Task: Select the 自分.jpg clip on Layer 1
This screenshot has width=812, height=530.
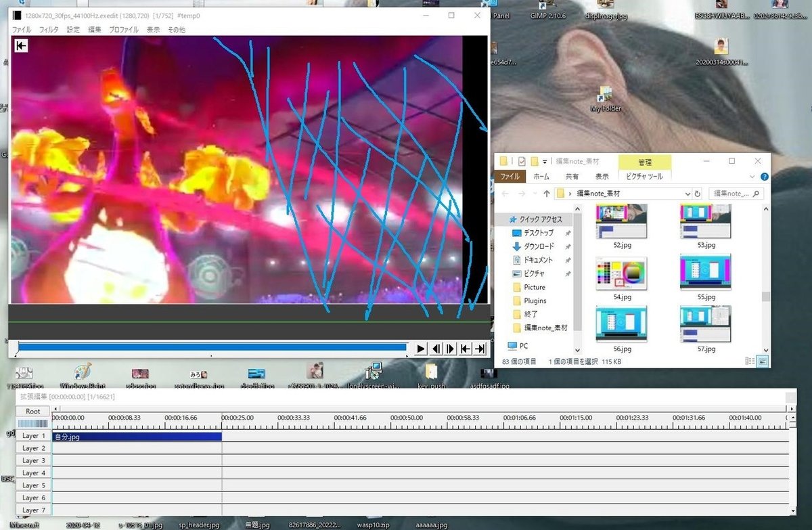Action: [137, 437]
